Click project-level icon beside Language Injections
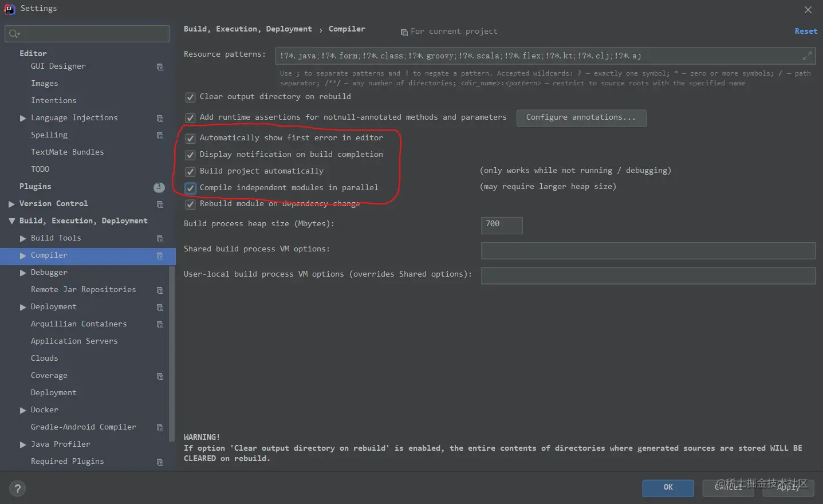Image resolution: width=823 pixels, height=504 pixels. tap(160, 119)
